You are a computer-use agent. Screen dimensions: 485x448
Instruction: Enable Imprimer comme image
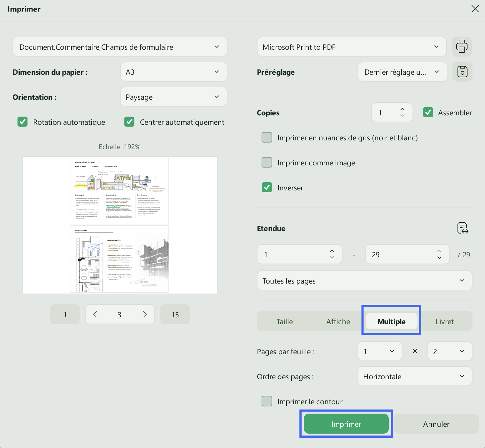point(267,162)
